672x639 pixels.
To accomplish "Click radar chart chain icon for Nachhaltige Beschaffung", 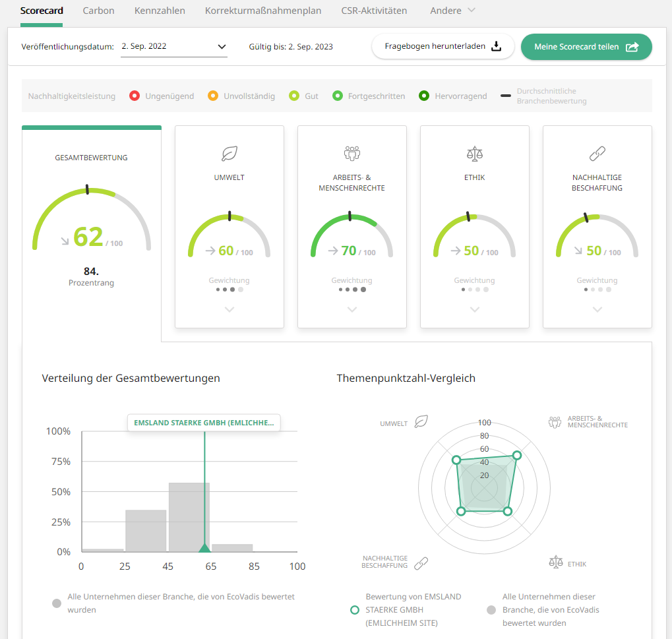I will pyautogui.click(x=421, y=563).
